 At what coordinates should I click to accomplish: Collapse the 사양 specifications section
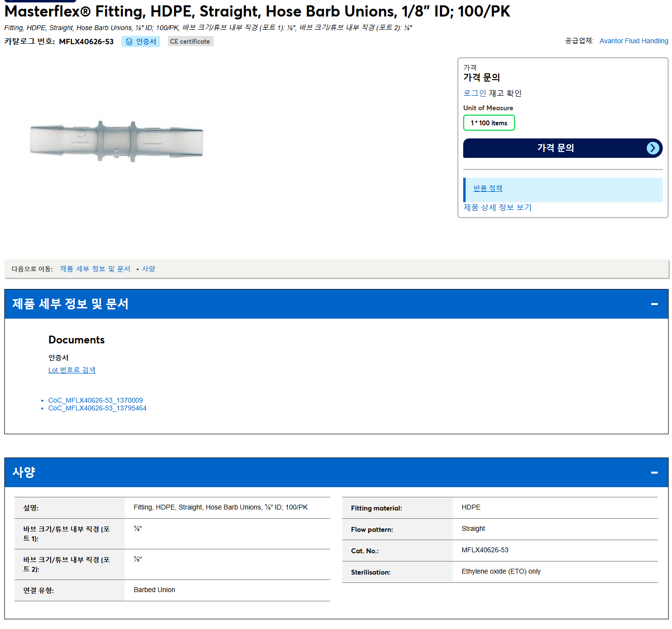(x=654, y=473)
